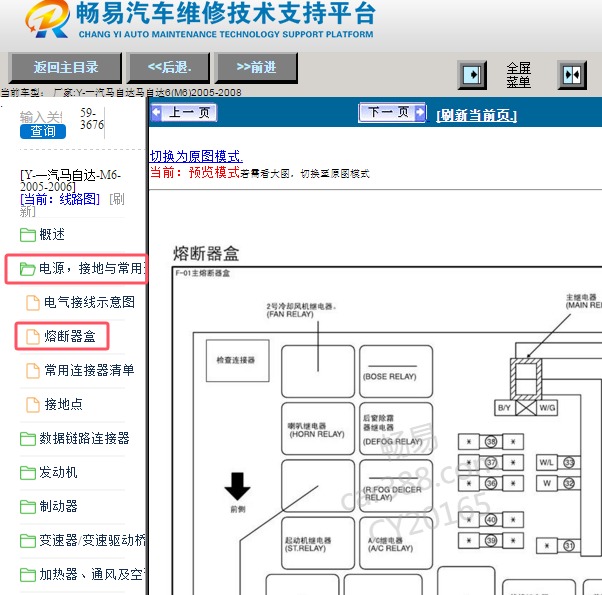Go forward with the >>前进 button
The width and height of the screenshot is (602, 595).
point(256,68)
